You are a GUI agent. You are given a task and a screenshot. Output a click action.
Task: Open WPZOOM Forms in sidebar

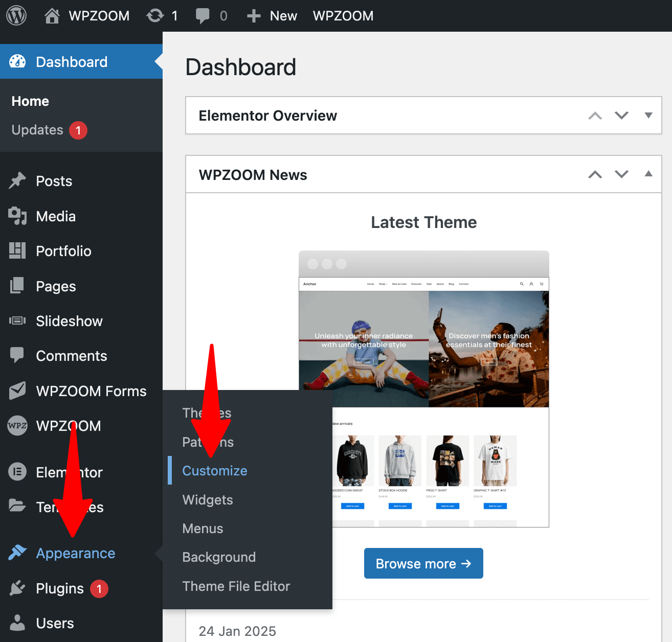tap(91, 391)
